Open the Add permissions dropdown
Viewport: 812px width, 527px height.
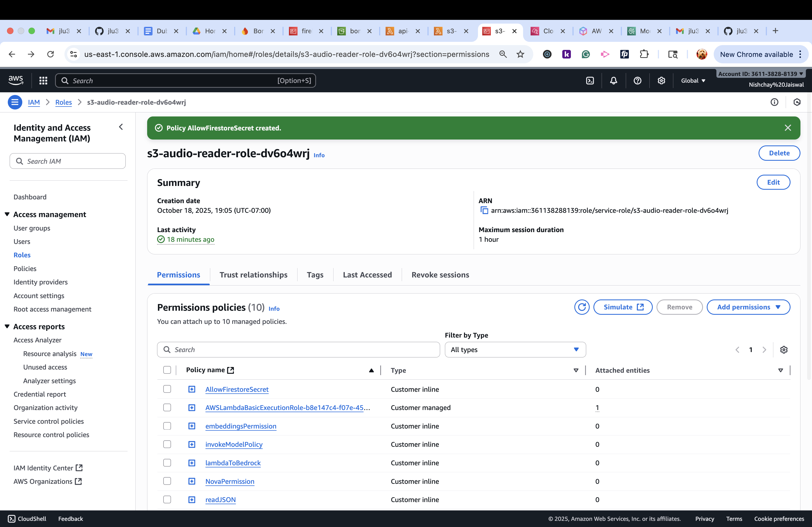point(748,307)
